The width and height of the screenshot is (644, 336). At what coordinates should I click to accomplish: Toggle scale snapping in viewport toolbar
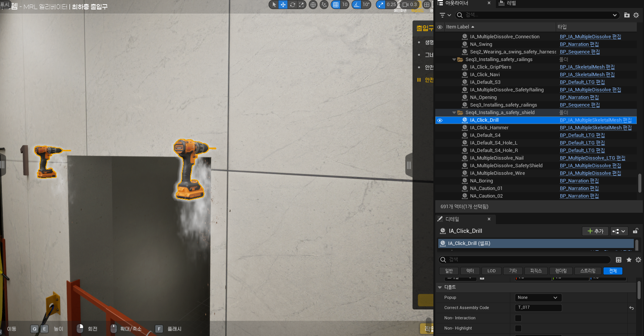pyautogui.click(x=381, y=5)
